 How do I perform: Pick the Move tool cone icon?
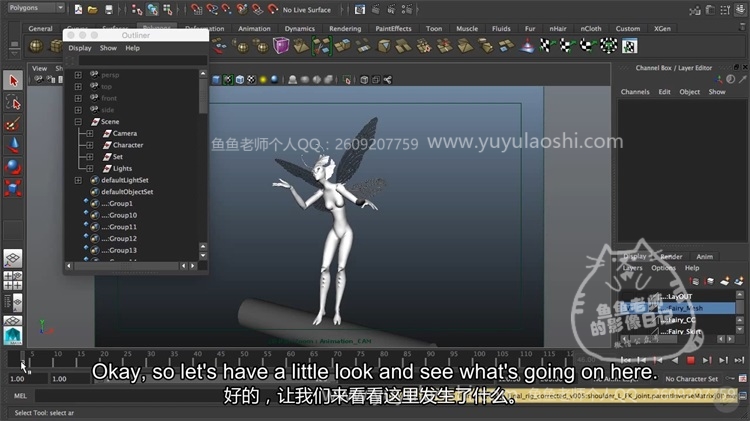[13, 145]
